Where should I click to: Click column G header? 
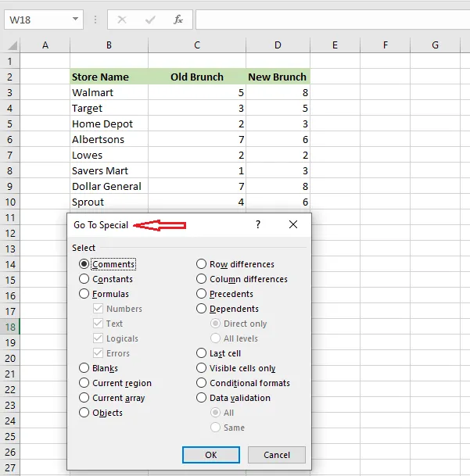(435, 45)
